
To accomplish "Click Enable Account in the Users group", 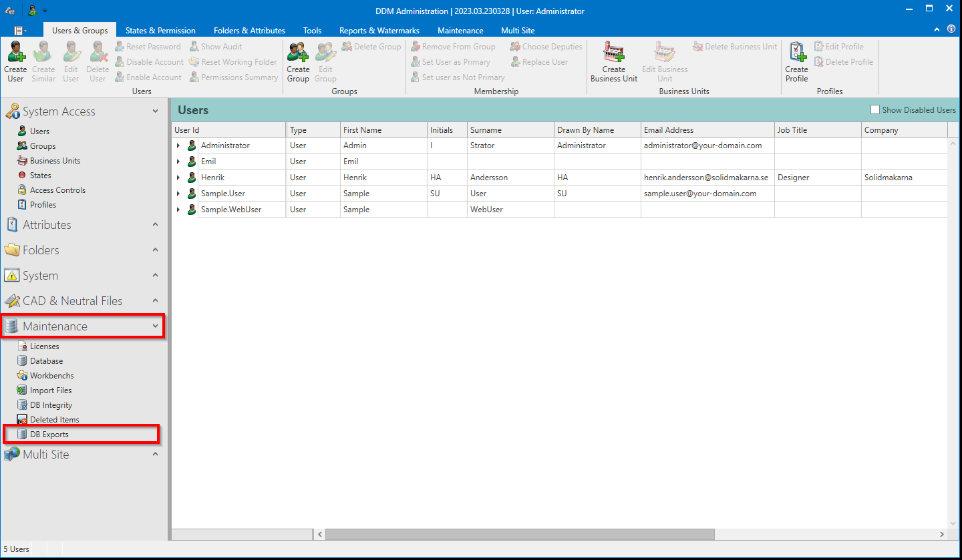I will point(148,77).
